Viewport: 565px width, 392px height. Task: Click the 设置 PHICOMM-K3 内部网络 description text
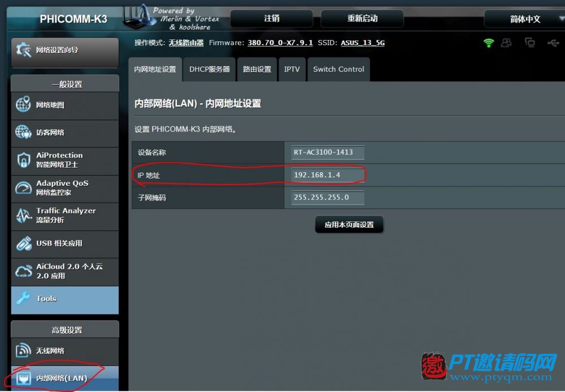click(185, 129)
